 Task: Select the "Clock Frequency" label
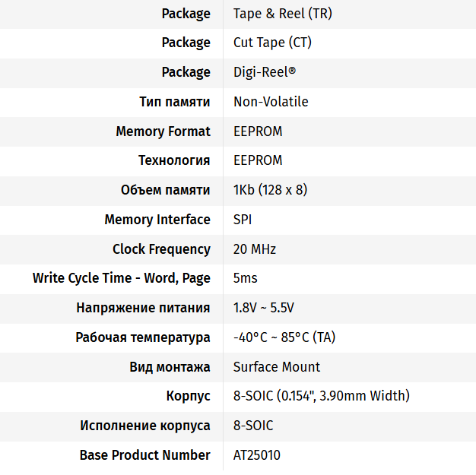(x=161, y=249)
